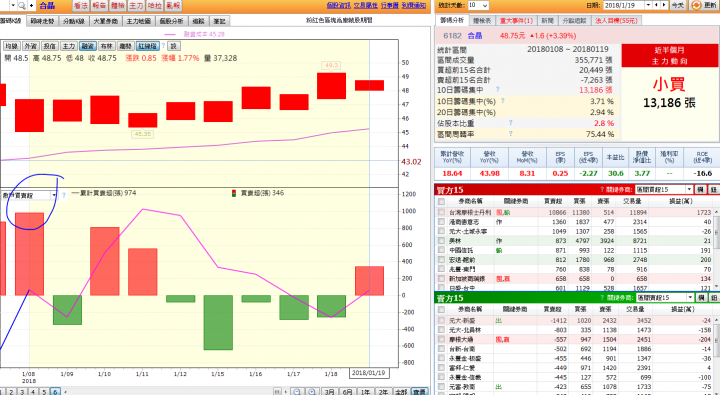720x395 pixels.
Task: Click zoom-out magnifier below chart
Action: 298,391
